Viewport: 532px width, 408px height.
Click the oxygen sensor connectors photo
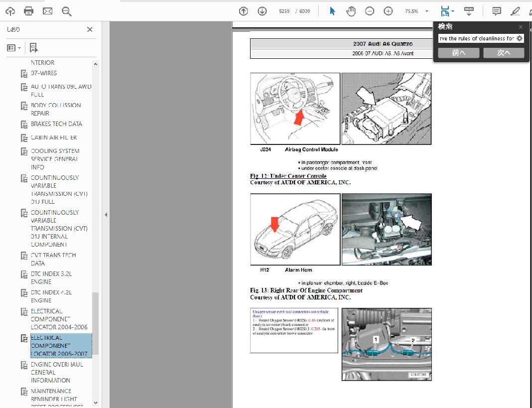click(387, 344)
